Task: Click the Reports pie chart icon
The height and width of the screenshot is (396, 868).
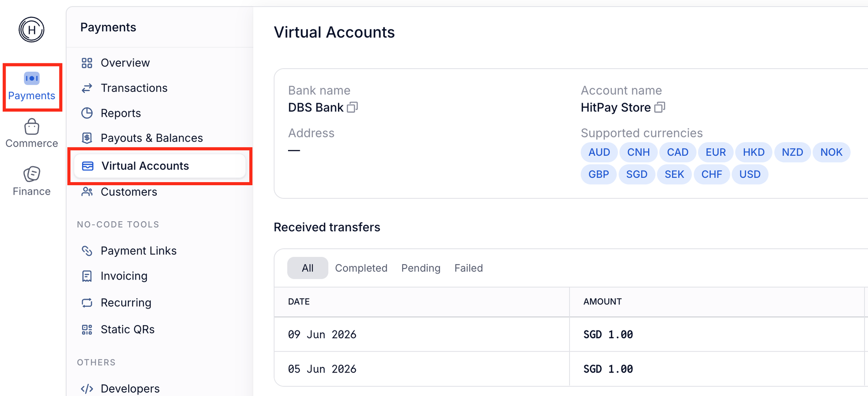Action: [x=87, y=113]
